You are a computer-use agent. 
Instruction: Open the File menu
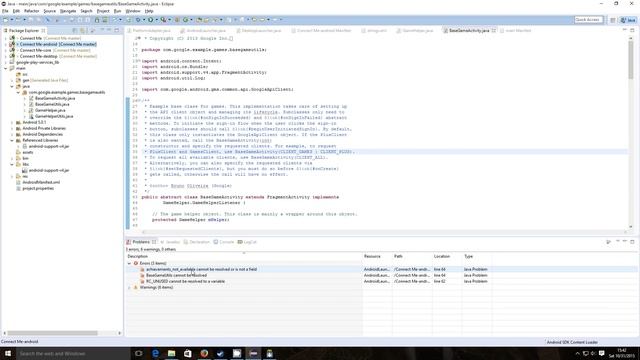5,11
